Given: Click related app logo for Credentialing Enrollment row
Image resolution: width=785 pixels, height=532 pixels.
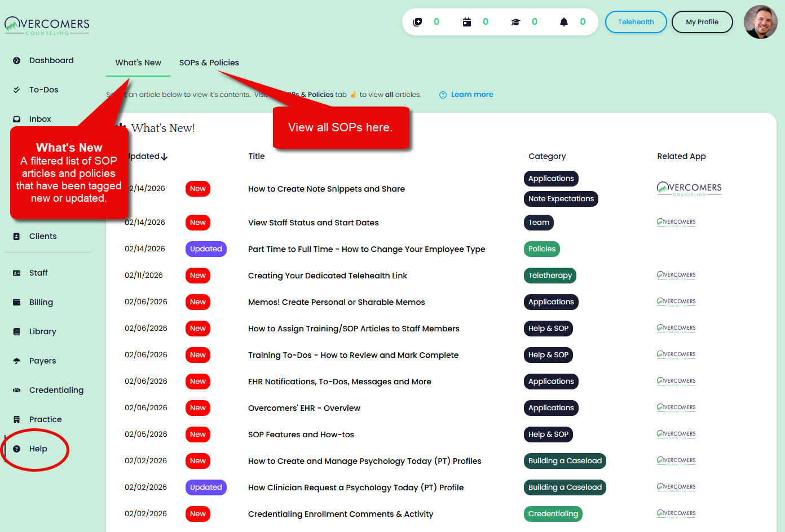Looking at the screenshot, I should (x=676, y=514).
